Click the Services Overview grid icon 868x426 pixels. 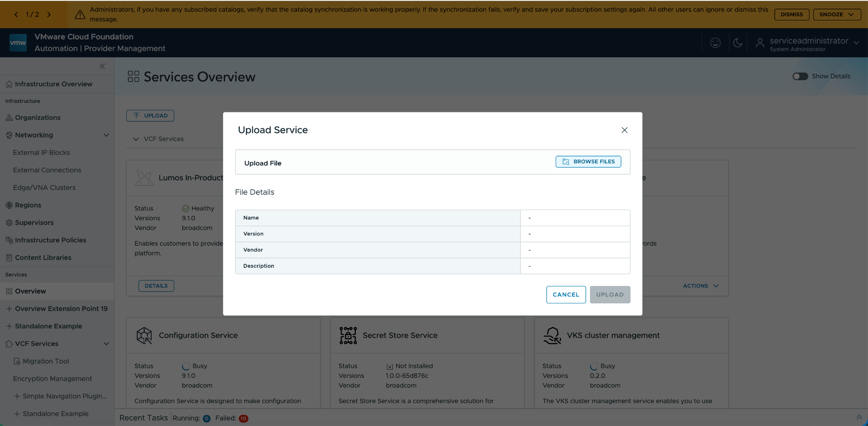[x=134, y=76]
